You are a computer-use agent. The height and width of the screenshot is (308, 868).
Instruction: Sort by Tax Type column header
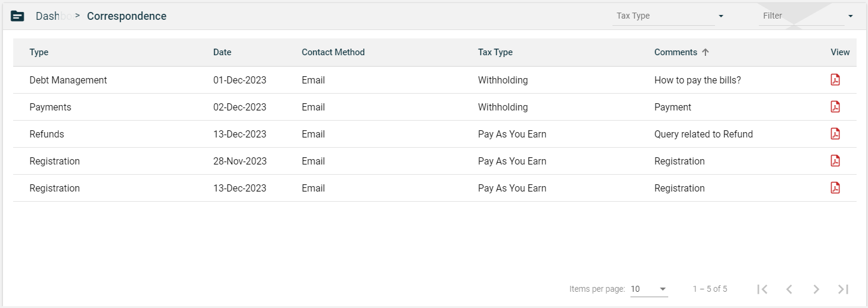pyautogui.click(x=495, y=52)
